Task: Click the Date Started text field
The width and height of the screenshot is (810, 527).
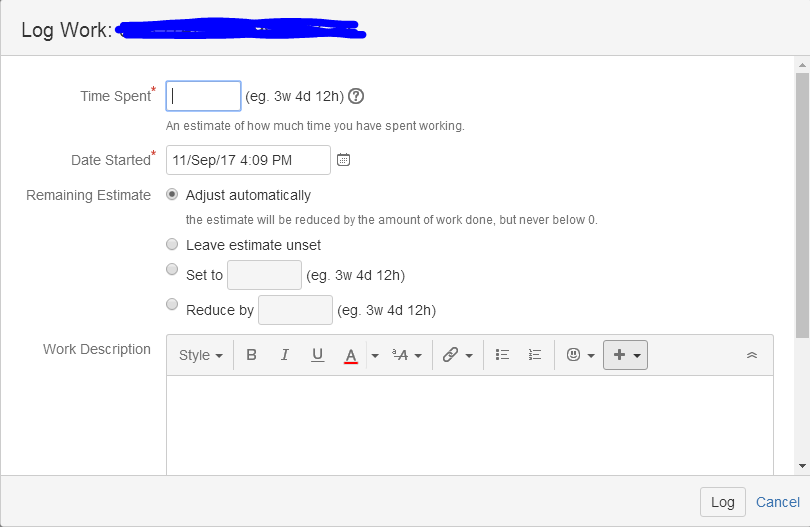Action: point(248,160)
